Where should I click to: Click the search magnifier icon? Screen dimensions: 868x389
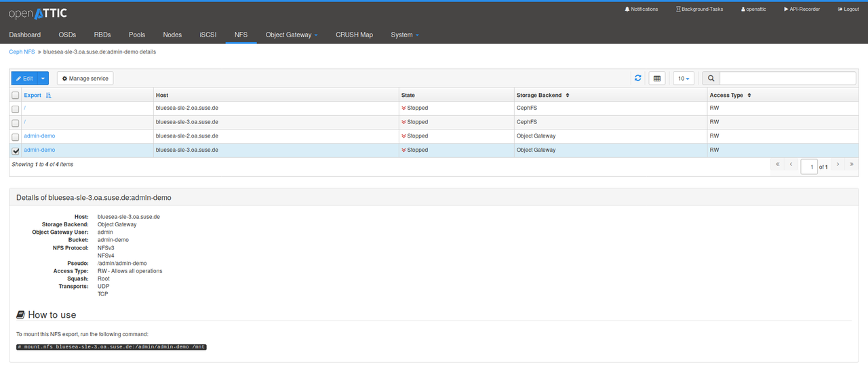(711, 79)
